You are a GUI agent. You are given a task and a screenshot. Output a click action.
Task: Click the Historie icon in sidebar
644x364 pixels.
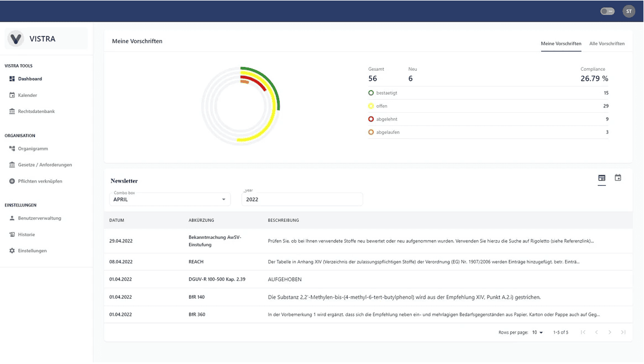tap(12, 235)
